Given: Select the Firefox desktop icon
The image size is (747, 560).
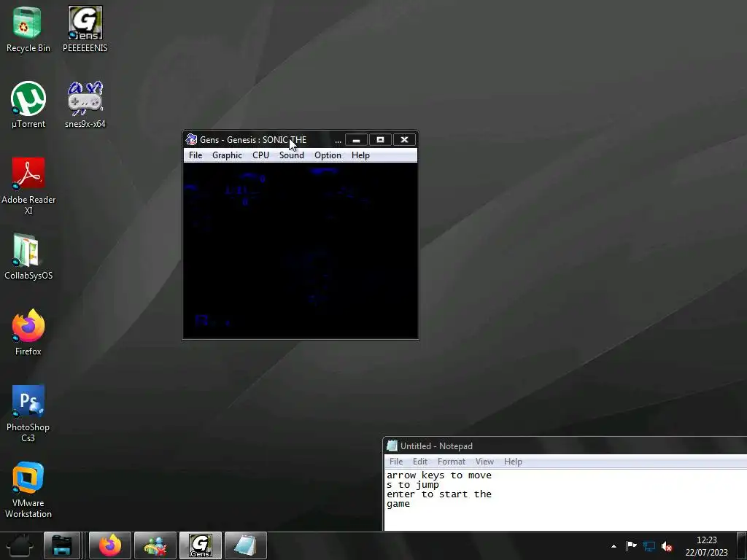Looking at the screenshot, I should pos(28,332).
